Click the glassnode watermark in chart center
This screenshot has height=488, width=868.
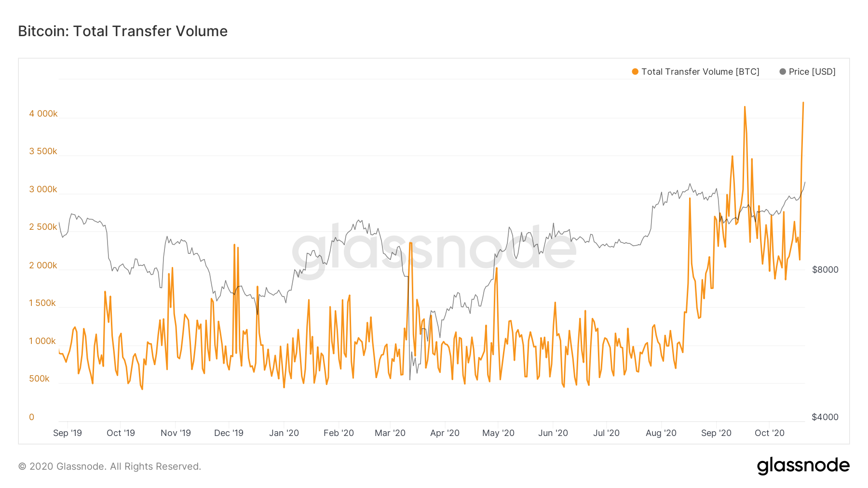click(x=434, y=251)
